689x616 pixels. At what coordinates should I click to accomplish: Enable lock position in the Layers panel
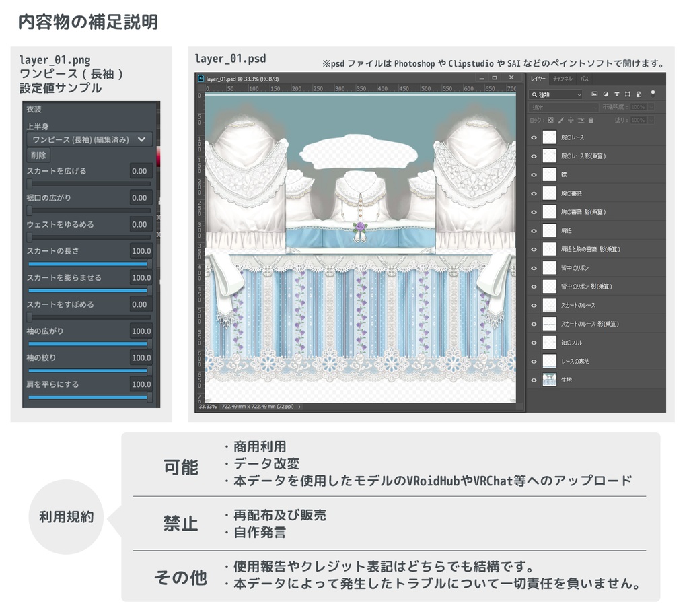click(x=571, y=120)
